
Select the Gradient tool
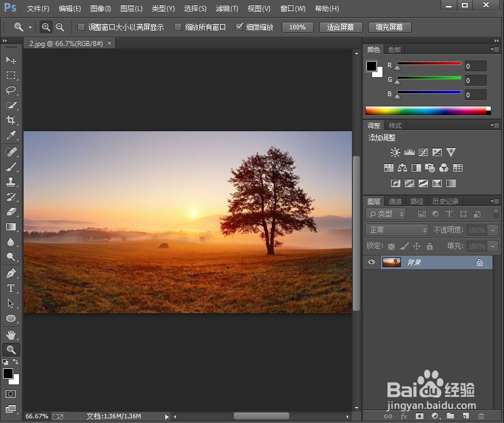tap(11, 227)
